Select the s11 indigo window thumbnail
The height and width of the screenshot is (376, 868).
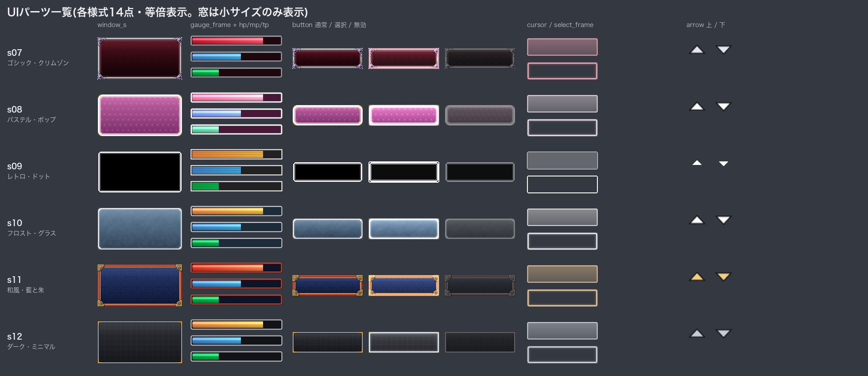pos(140,286)
